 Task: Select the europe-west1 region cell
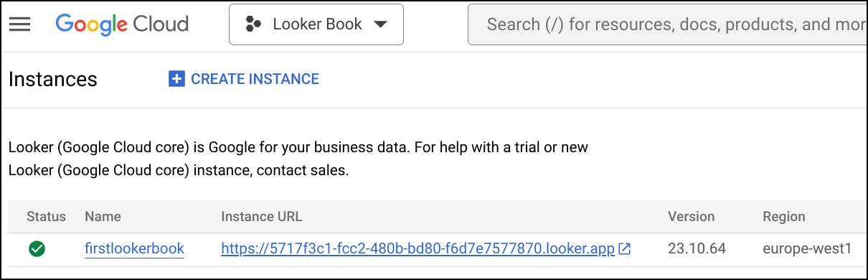807,249
